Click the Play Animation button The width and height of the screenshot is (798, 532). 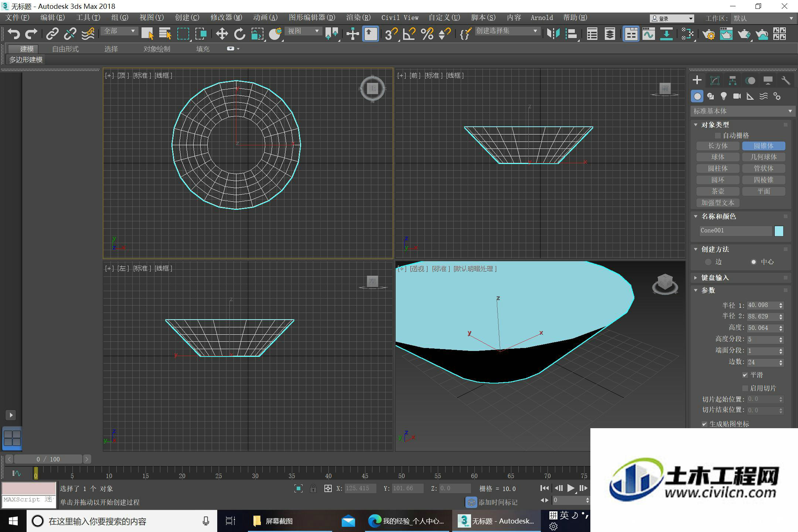coord(571,488)
